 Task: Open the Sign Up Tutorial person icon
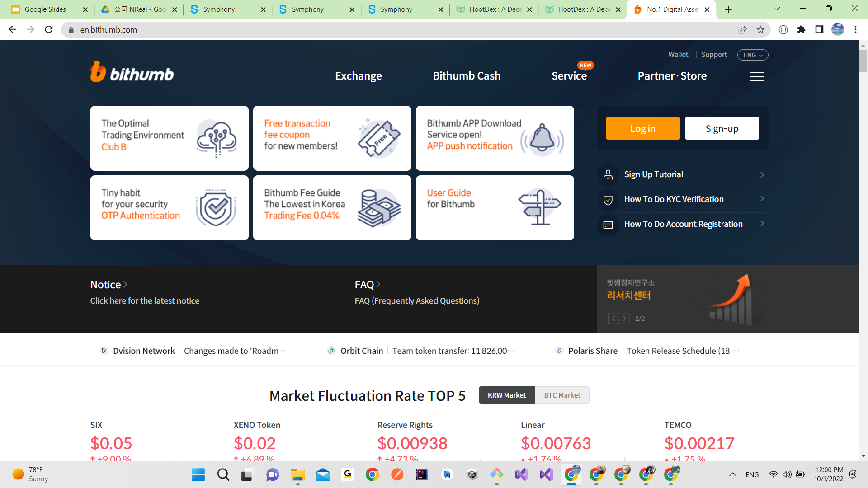click(x=608, y=175)
